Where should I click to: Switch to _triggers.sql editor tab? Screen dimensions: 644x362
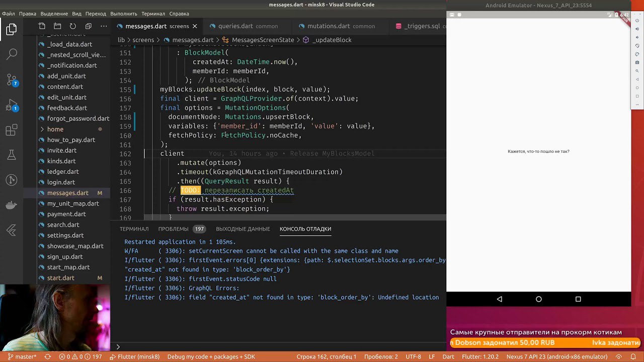pyautogui.click(x=418, y=26)
